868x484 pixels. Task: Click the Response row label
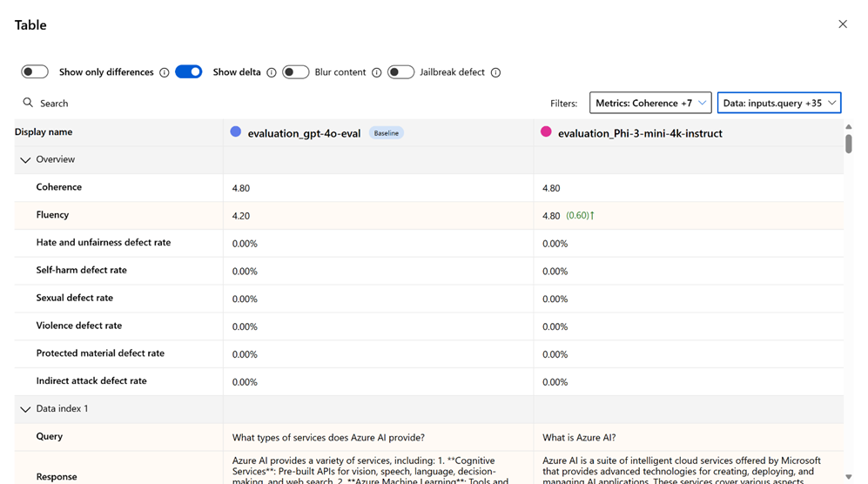click(x=57, y=477)
